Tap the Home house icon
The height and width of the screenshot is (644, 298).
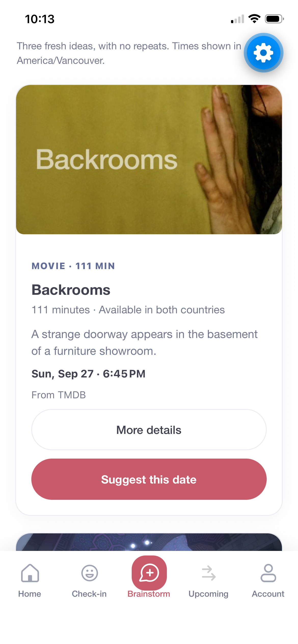coord(30,573)
